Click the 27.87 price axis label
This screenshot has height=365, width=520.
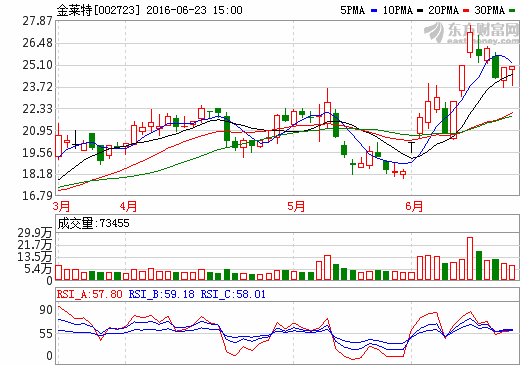pyautogui.click(x=37, y=21)
